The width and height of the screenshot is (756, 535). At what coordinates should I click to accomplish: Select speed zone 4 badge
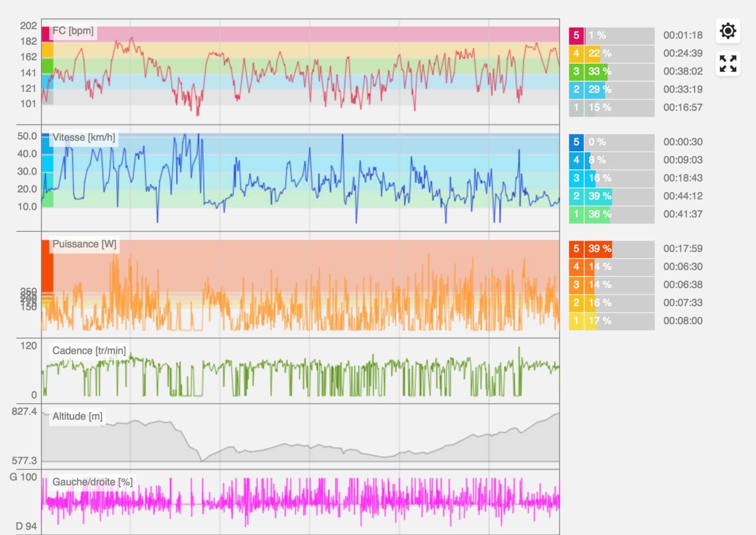coord(576,160)
